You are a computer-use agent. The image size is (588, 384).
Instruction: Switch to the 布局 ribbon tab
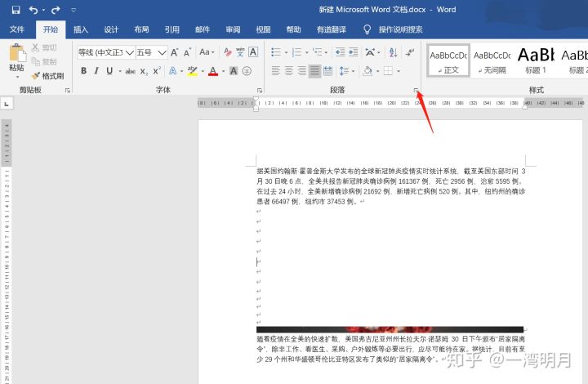[x=141, y=29]
